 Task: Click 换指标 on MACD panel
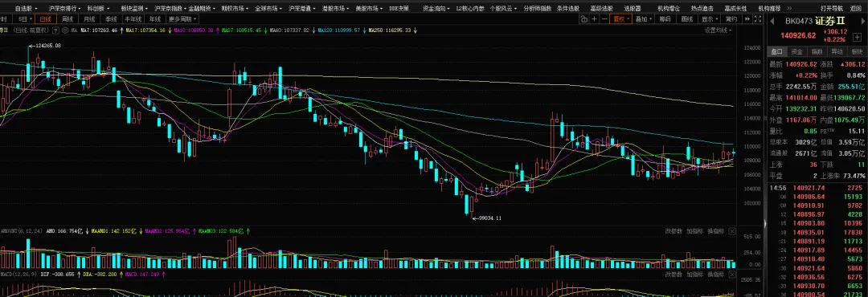(x=715, y=275)
